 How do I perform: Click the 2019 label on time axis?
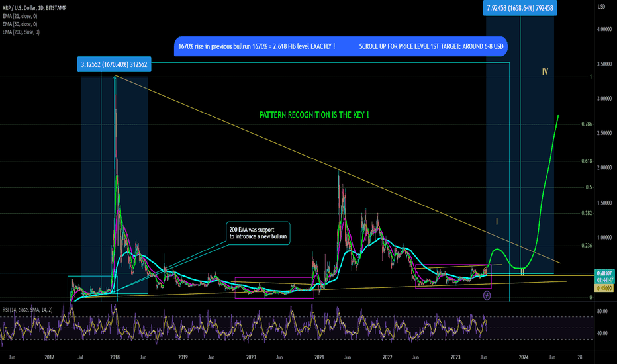183,357
